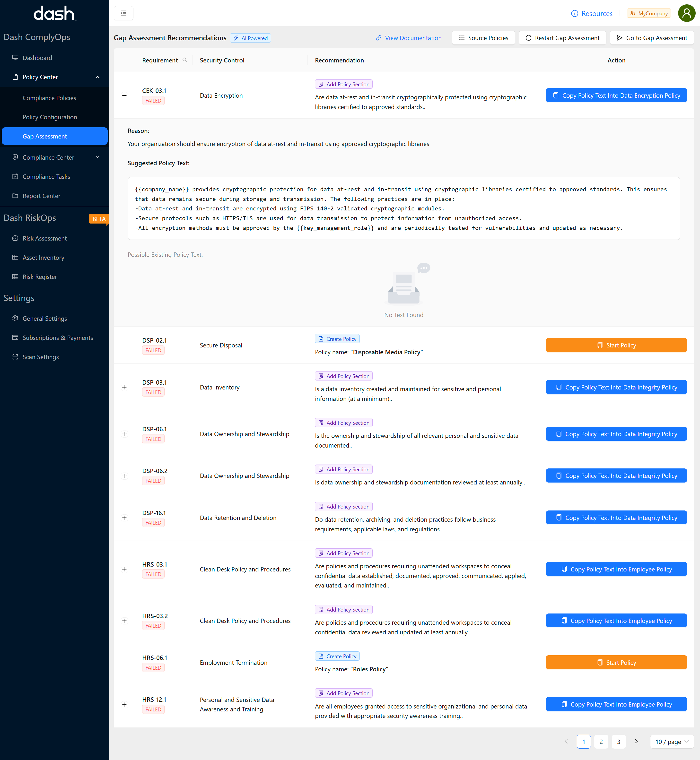Open the 10 per page dropdown
Viewport: 700px width, 760px height.
coord(671,742)
